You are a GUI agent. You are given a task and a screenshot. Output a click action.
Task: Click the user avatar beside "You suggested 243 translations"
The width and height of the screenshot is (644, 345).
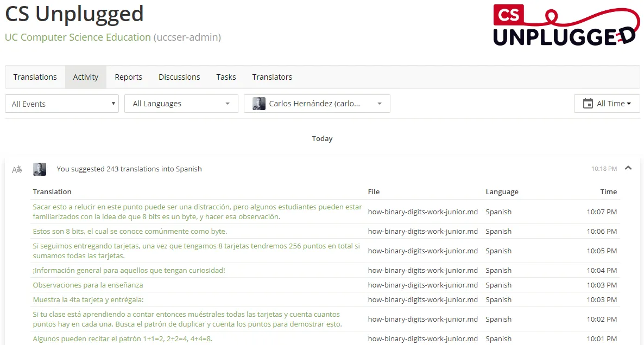pos(40,169)
